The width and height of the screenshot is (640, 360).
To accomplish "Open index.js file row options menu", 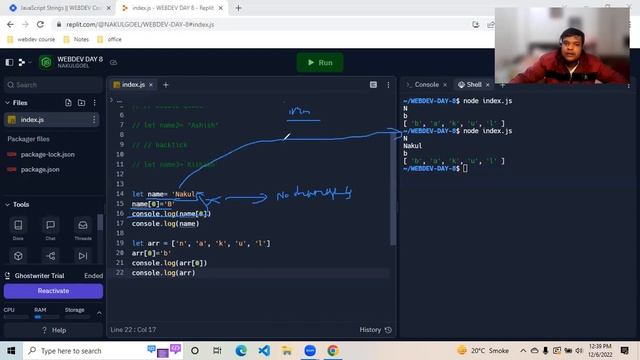I will pos(94,120).
